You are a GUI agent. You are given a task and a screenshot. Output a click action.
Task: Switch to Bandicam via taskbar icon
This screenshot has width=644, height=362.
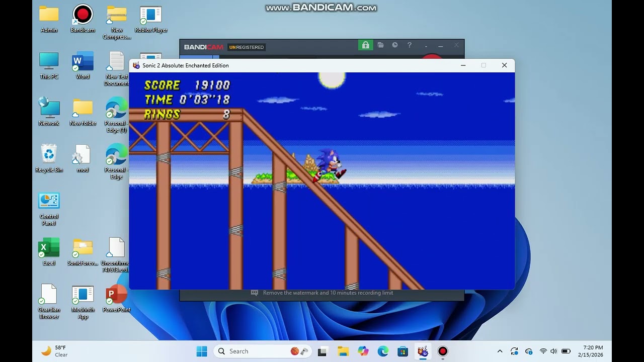(443, 351)
